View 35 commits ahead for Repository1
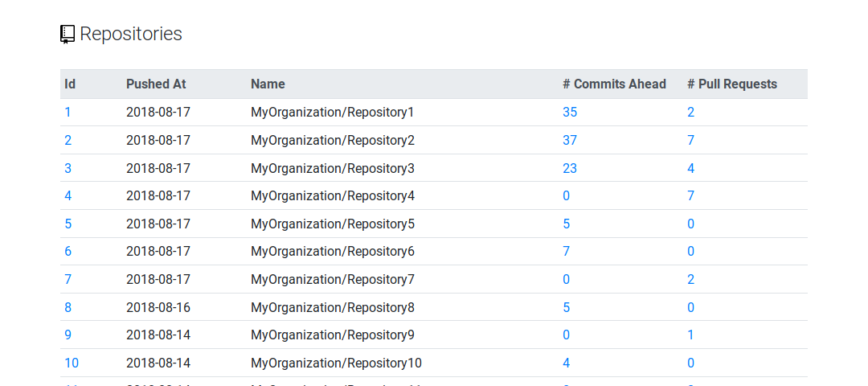The image size is (868, 386). click(x=570, y=113)
